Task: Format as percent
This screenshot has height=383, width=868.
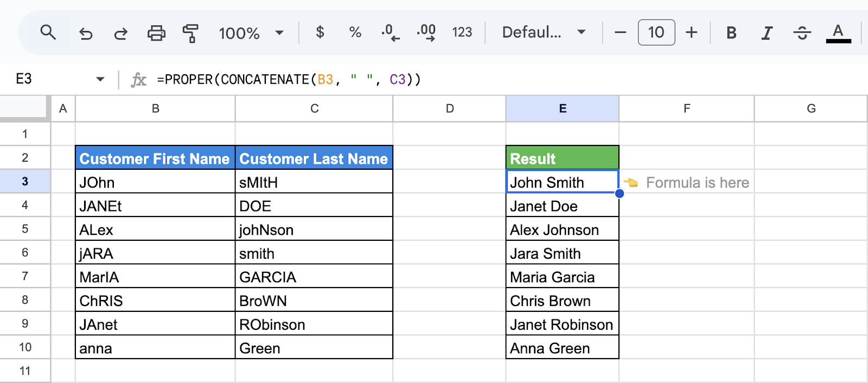Action: pyautogui.click(x=355, y=33)
